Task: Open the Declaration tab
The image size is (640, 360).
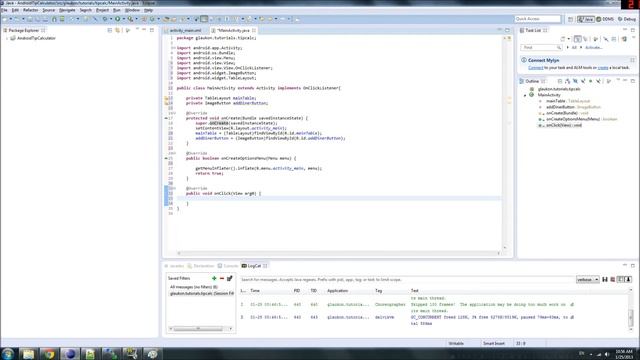Action: pos(201,266)
